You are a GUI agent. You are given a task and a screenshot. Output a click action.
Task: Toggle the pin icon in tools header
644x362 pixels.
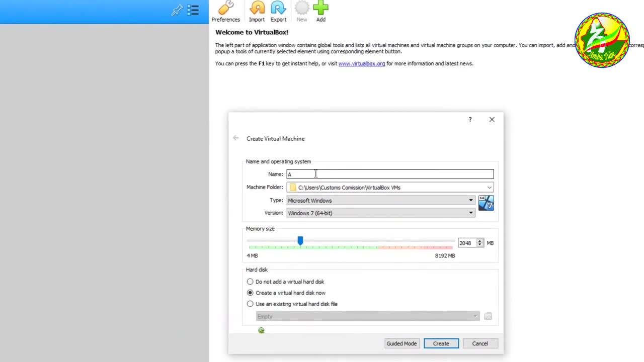point(177,10)
